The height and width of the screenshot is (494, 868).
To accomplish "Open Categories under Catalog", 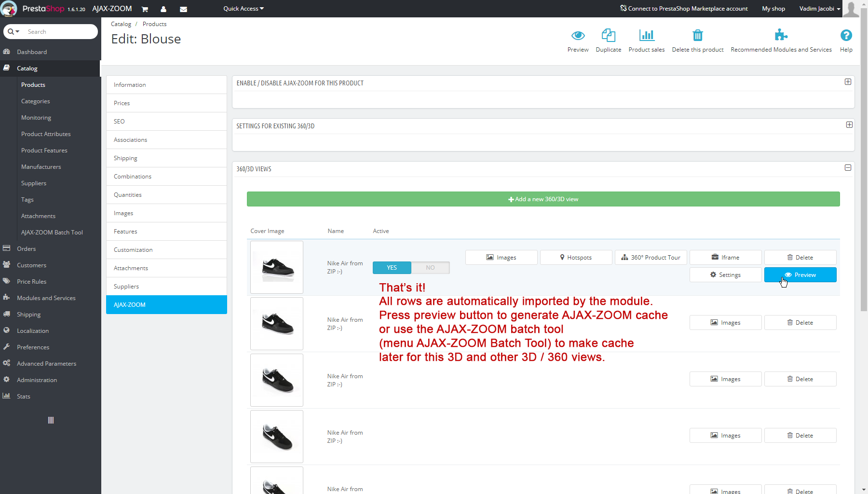I will pyautogui.click(x=35, y=101).
